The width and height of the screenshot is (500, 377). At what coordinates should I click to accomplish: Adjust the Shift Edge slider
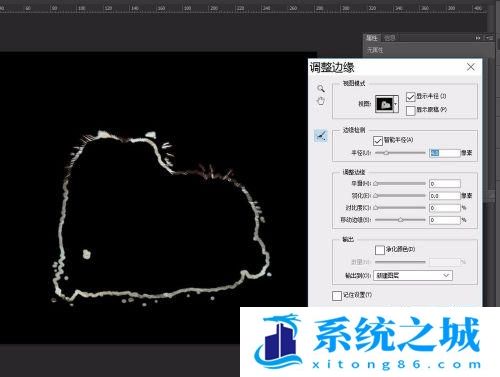400,220
